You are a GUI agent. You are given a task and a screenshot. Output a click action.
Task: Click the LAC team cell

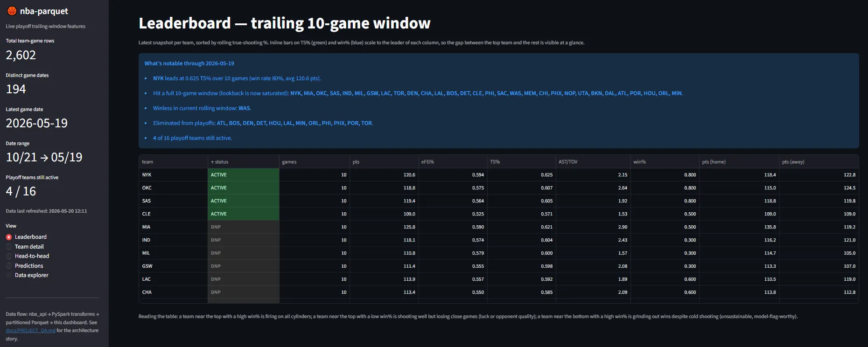click(173, 279)
